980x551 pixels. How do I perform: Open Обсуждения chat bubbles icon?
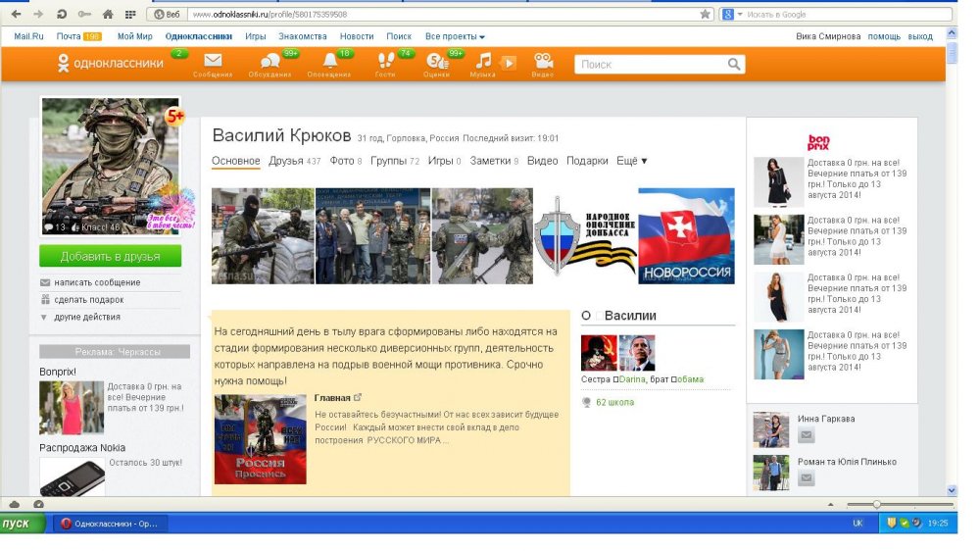click(x=269, y=61)
